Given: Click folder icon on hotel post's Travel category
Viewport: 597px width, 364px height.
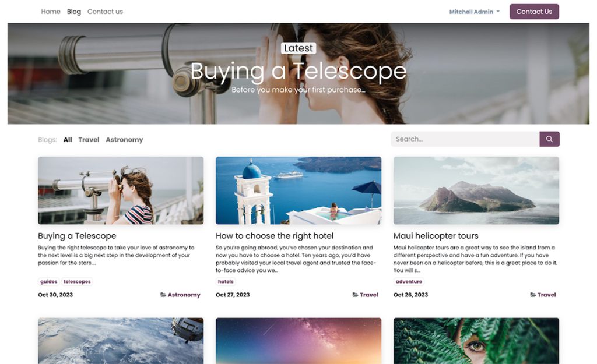Looking at the screenshot, I should [x=355, y=295].
